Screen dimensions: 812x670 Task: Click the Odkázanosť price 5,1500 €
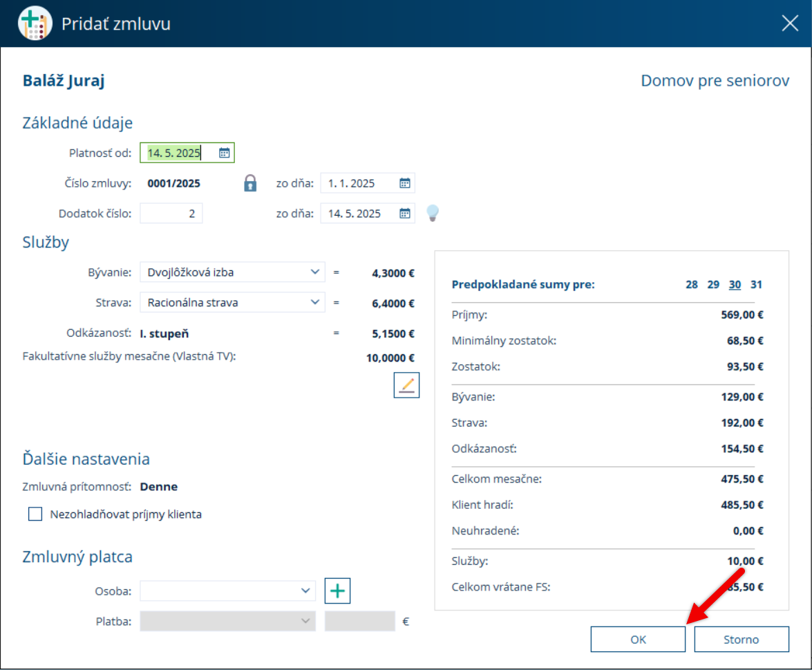tap(393, 334)
